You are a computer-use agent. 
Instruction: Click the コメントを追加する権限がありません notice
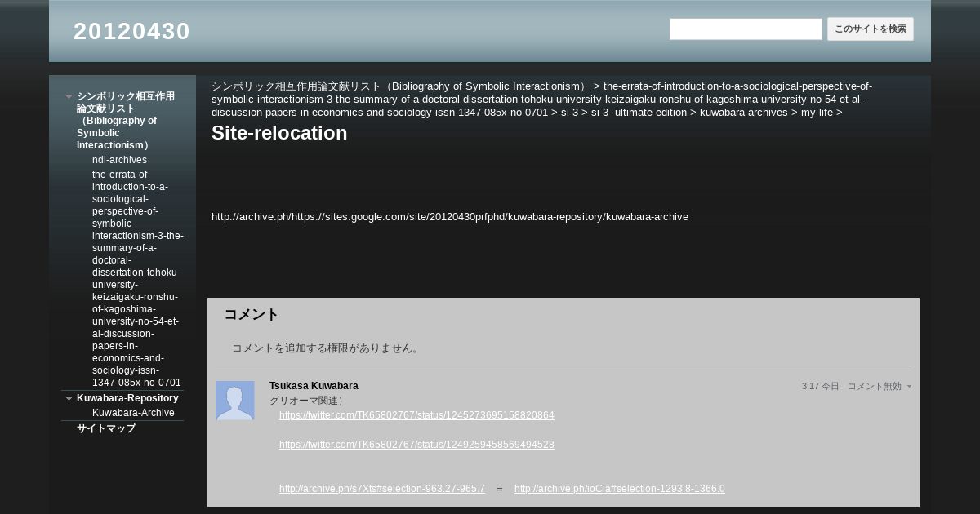(327, 348)
